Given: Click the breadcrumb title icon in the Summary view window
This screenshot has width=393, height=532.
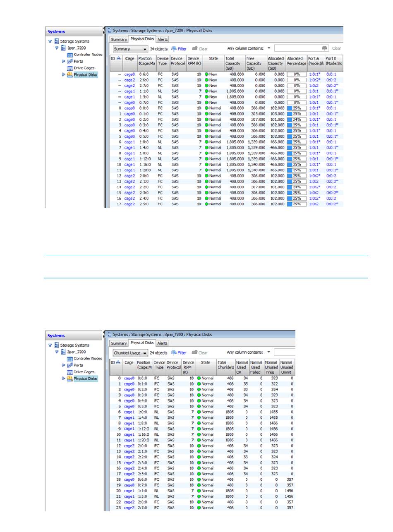Looking at the screenshot, I should [x=110, y=30].
